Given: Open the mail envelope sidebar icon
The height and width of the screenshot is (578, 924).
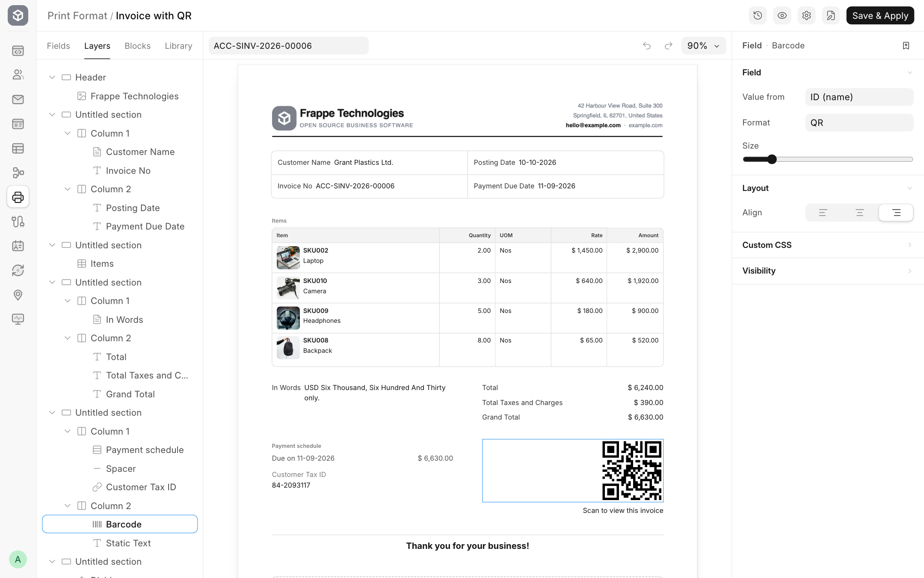Looking at the screenshot, I should [18, 99].
